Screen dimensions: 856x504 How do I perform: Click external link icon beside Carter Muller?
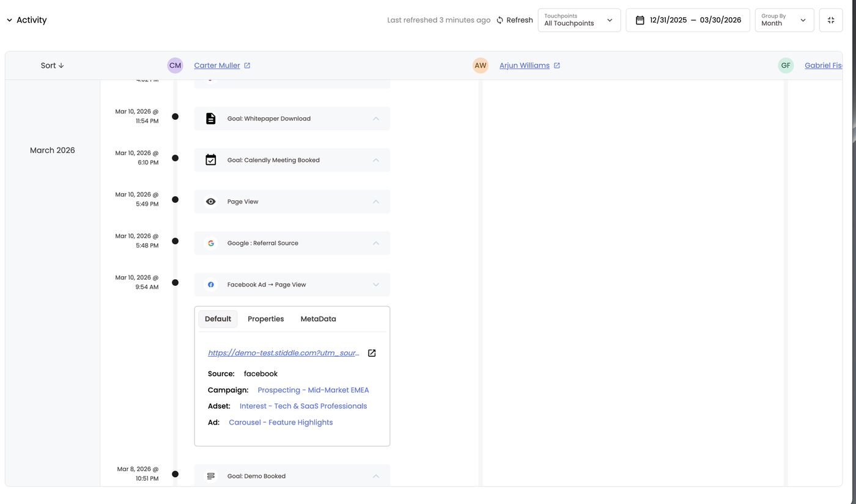tap(247, 65)
